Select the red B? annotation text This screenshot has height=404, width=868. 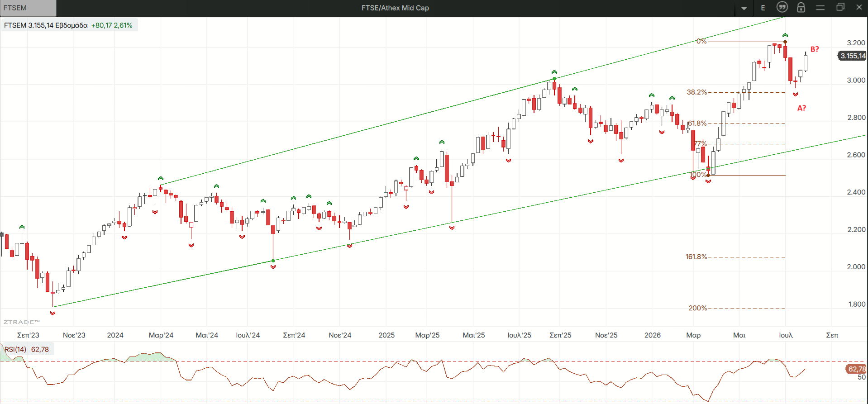click(815, 49)
